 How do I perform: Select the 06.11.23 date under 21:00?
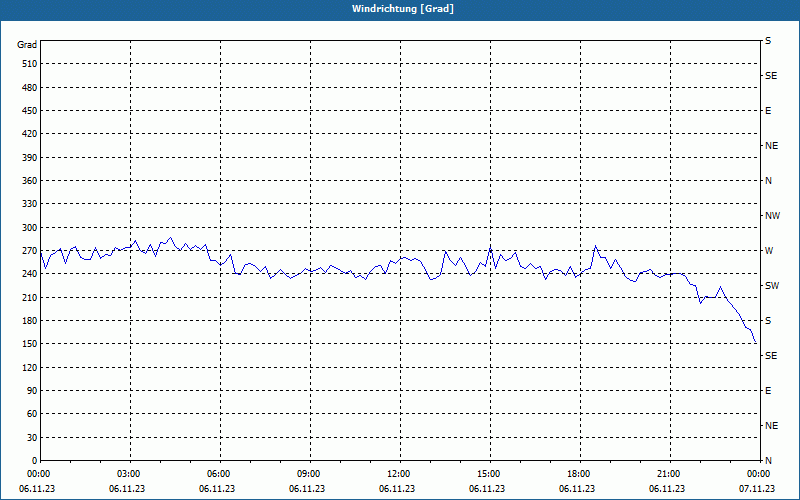[667, 489]
